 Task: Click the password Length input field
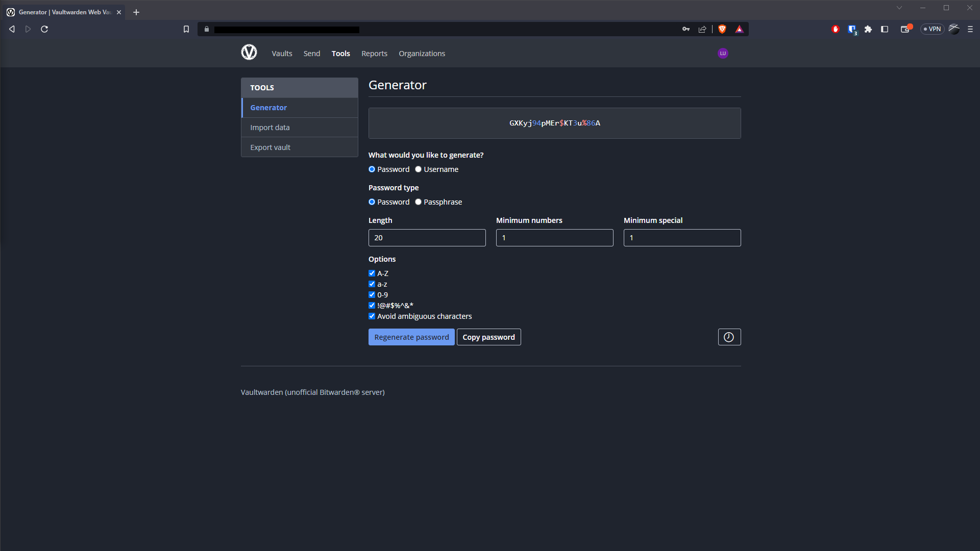click(427, 237)
